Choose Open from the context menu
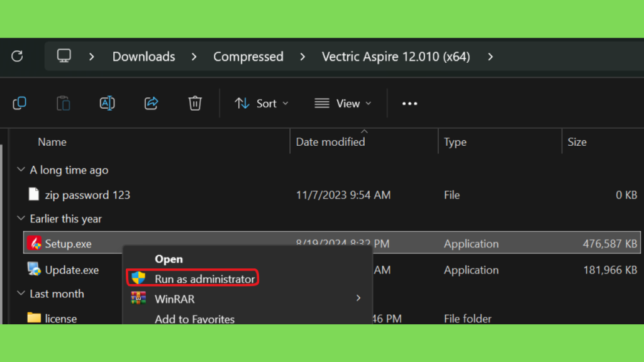 [x=169, y=259]
